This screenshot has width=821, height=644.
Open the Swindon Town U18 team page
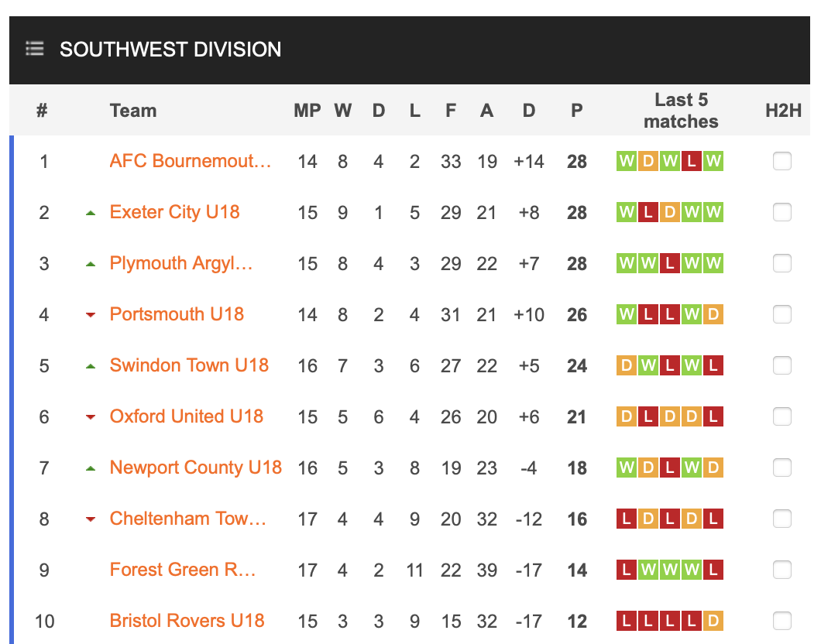189,365
